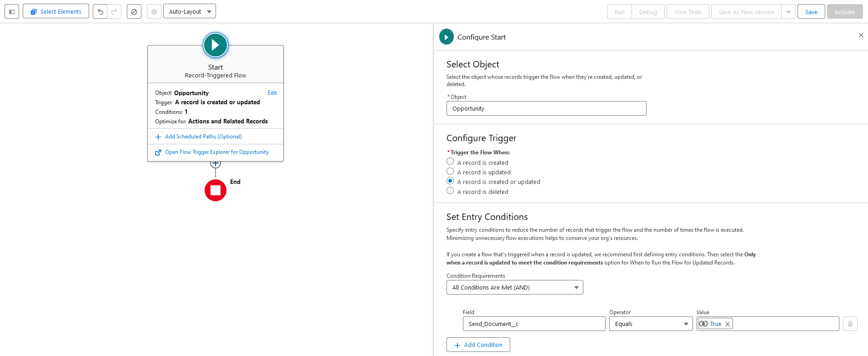This screenshot has width=868, height=356.
Task: Click the Debug button
Action: point(648,12)
